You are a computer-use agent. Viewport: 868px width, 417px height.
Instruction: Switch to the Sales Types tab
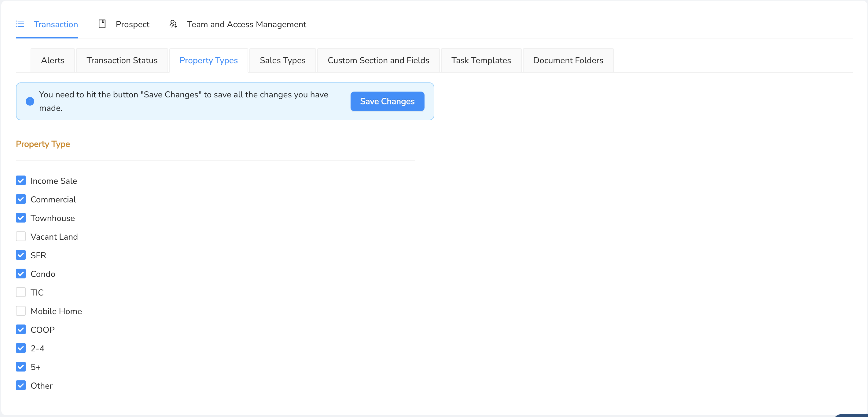click(x=282, y=60)
